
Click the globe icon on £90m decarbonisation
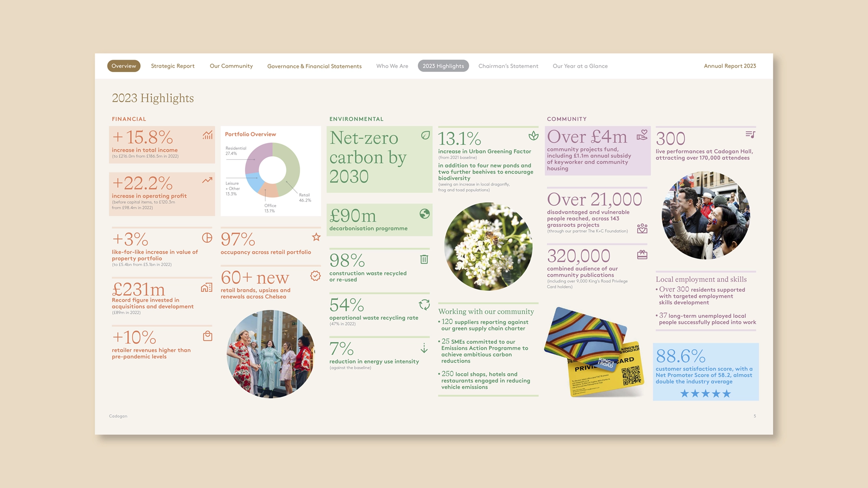point(424,214)
